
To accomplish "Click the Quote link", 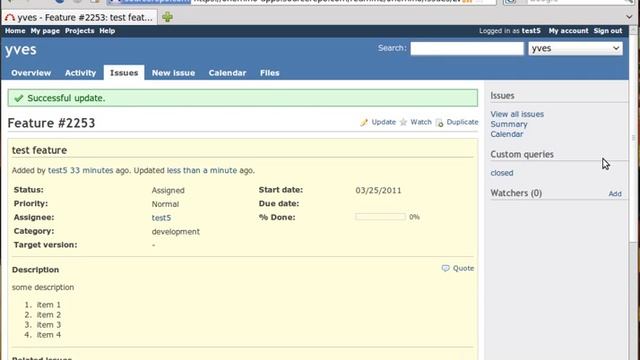I will click(463, 268).
